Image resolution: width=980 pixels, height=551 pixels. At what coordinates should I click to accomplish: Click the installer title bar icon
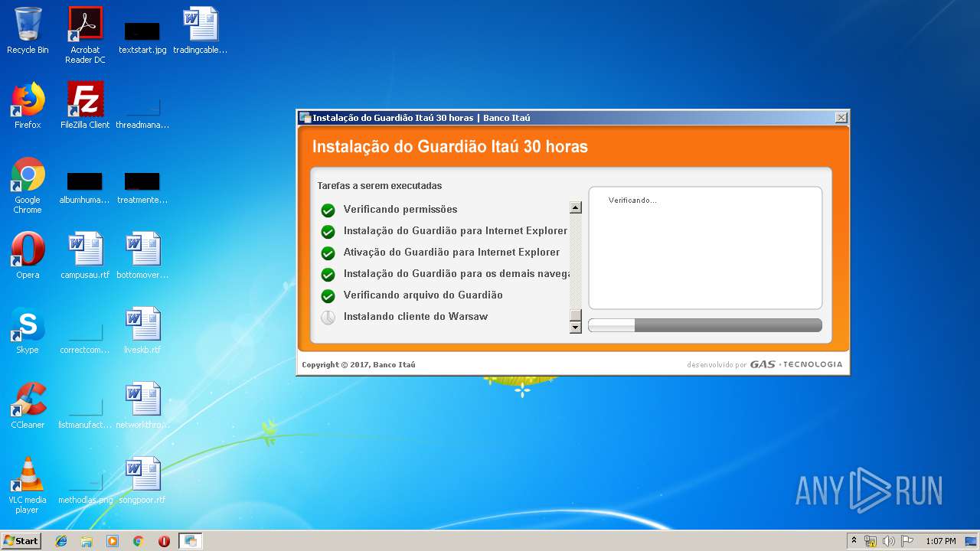point(305,118)
